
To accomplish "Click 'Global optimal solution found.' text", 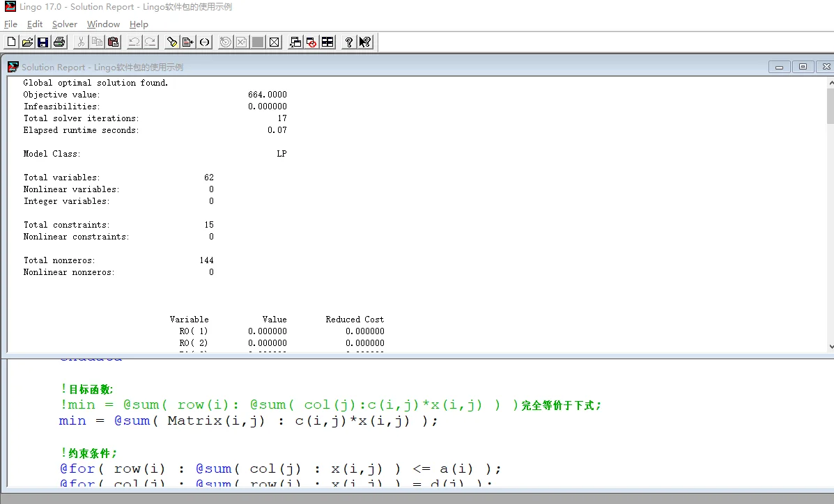I will pos(95,83).
